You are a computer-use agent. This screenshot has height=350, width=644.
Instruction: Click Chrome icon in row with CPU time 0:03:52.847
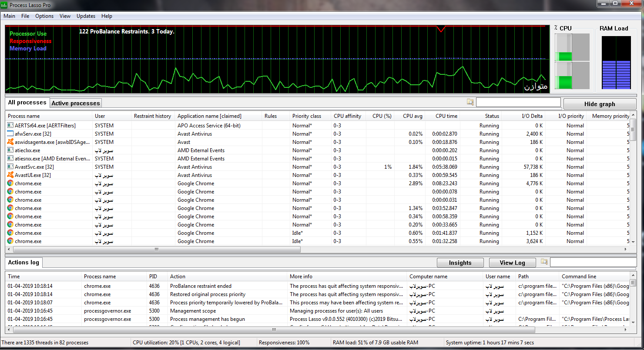pyautogui.click(x=10, y=208)
